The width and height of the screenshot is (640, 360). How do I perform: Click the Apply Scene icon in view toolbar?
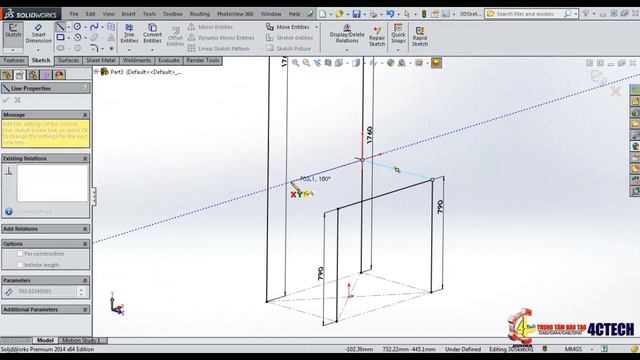point(402,63)
